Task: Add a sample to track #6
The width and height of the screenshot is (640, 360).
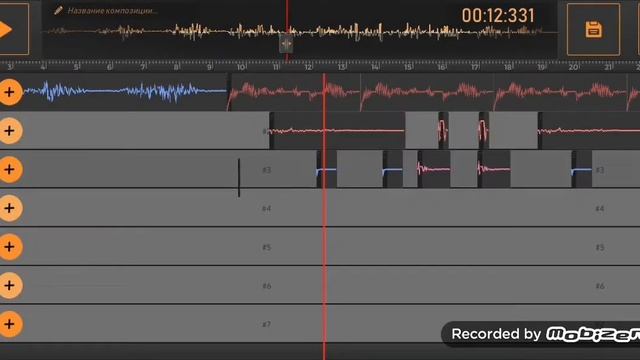Action: click(x=10, y=285)
